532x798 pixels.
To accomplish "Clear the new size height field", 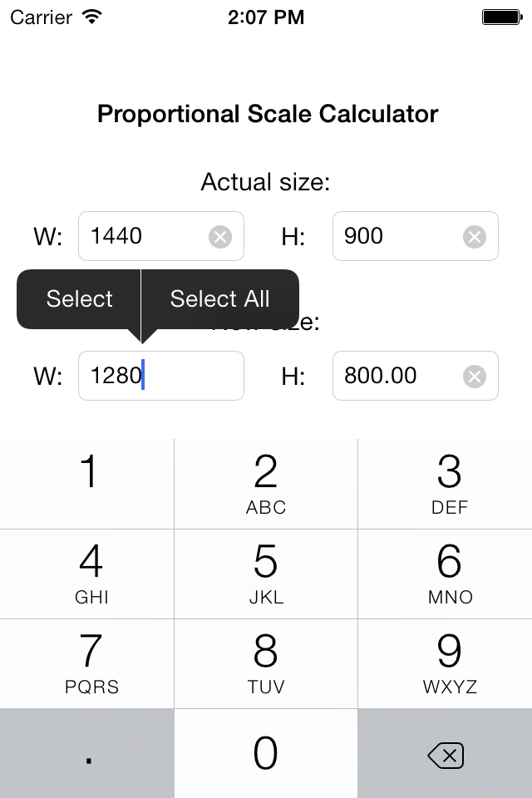I will tap(474, 377).
